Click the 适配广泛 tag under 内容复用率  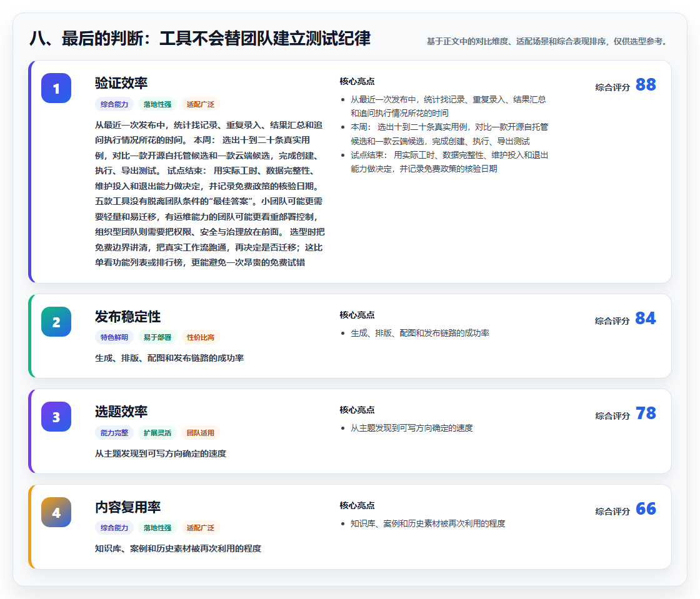pos(201,528)
